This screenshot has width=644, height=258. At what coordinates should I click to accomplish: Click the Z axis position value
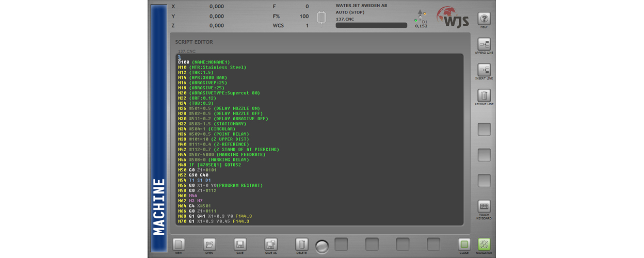[217, 25]
